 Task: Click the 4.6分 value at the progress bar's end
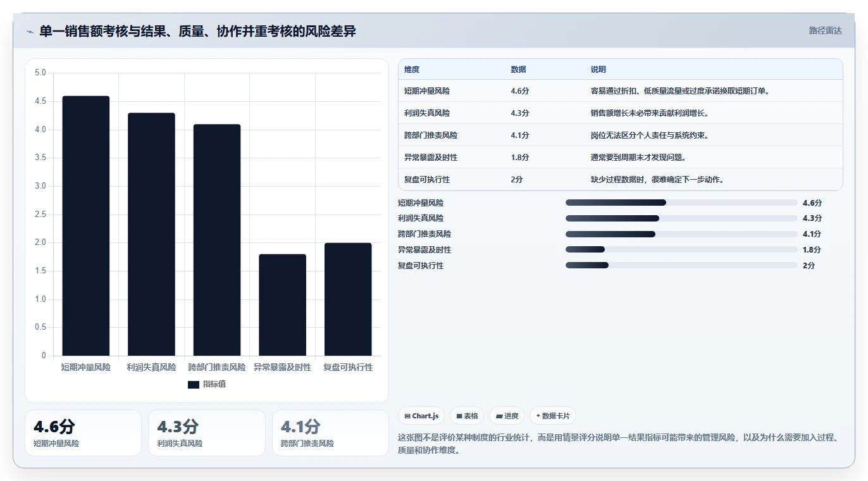tap(812, 203)
